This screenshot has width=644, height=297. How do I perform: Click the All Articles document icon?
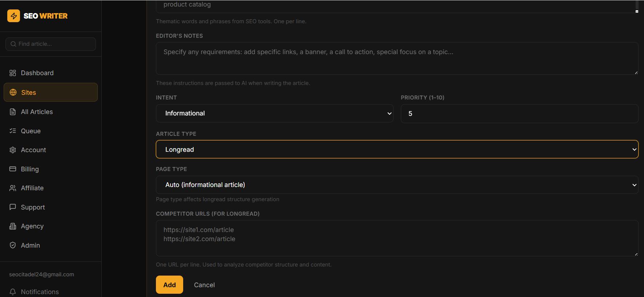coord(13,112)
